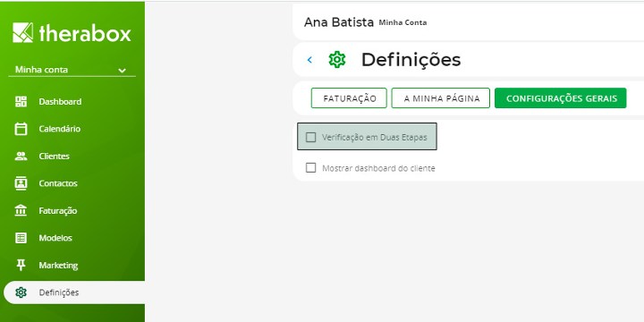Screen dimensions: 644x322
Task: Click the green gear icon beside Definições title
Action: pos(337,60)
